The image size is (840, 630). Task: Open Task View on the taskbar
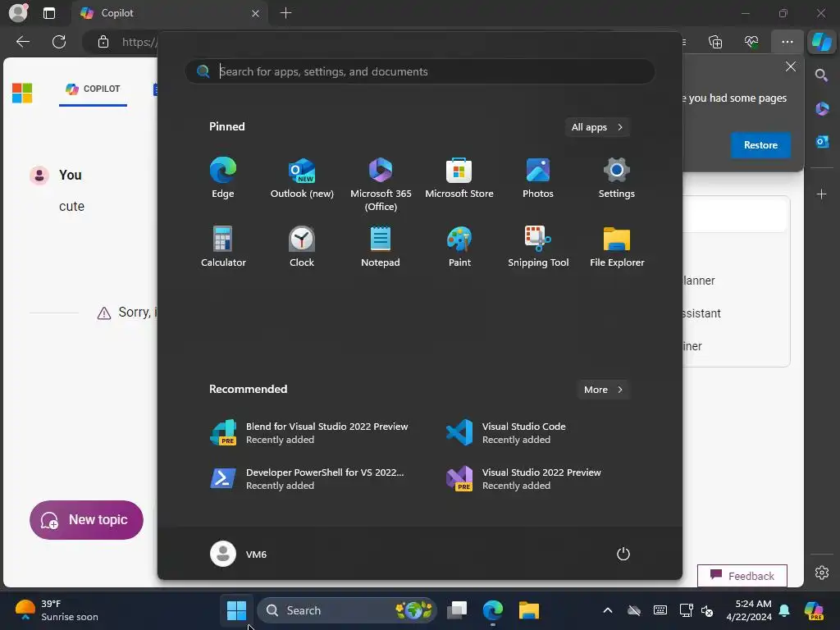(457, 610)
